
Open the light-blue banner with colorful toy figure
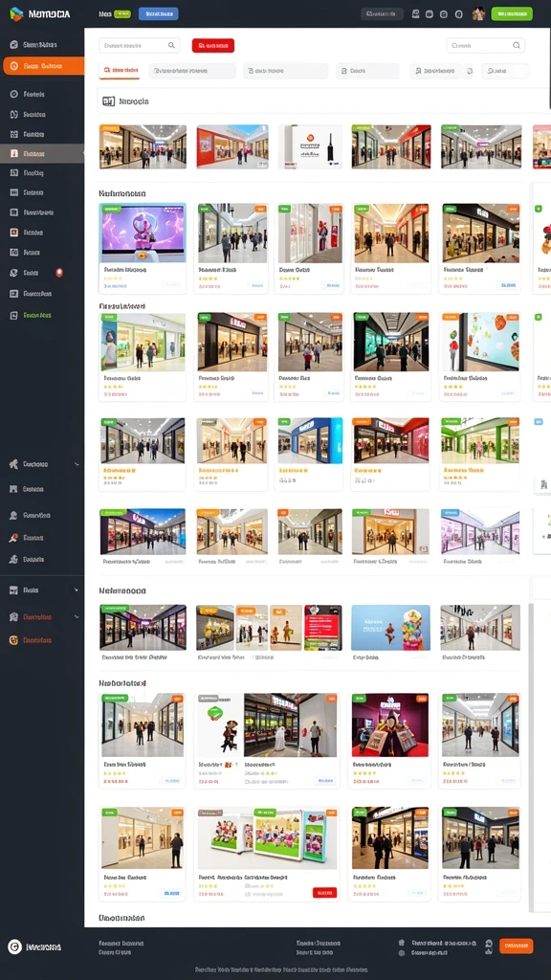click(390, 628)
